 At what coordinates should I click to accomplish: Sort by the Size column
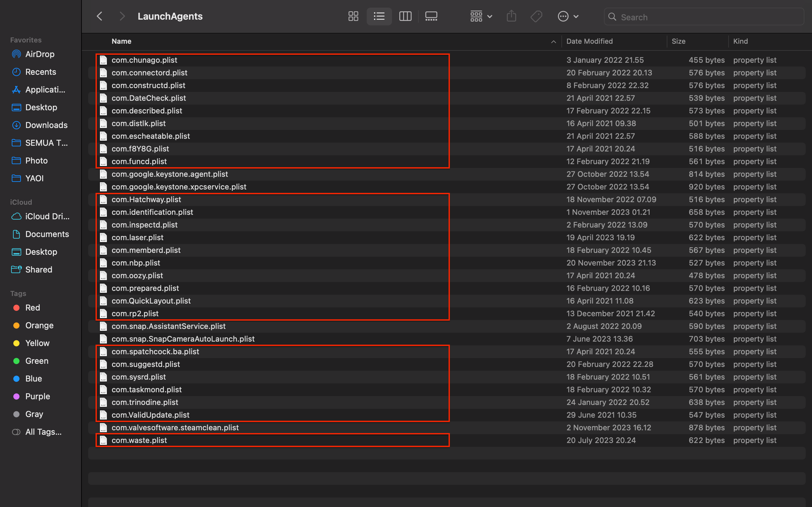[x=678, y=41]
